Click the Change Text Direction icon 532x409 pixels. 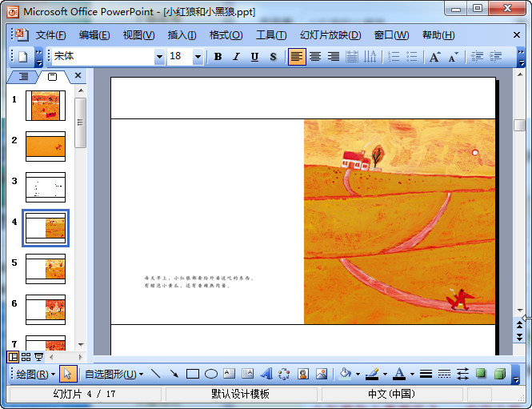click(x=370, y=57)
